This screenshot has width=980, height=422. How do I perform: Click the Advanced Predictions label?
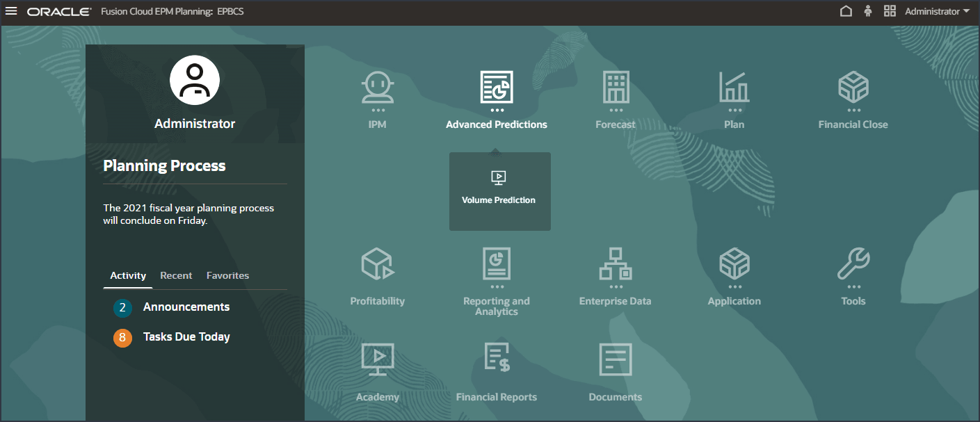pyautogui.click(x=497, y=124)
